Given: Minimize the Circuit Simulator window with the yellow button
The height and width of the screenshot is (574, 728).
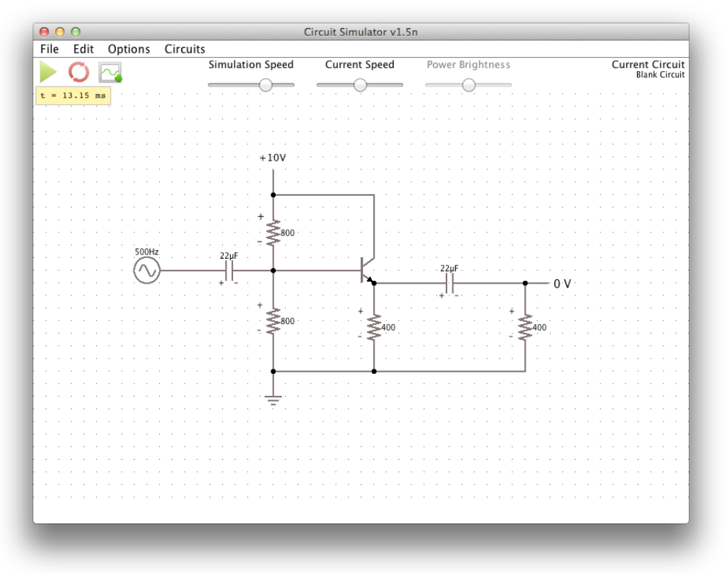Looking at the screenshot, I should click(60, 32).
